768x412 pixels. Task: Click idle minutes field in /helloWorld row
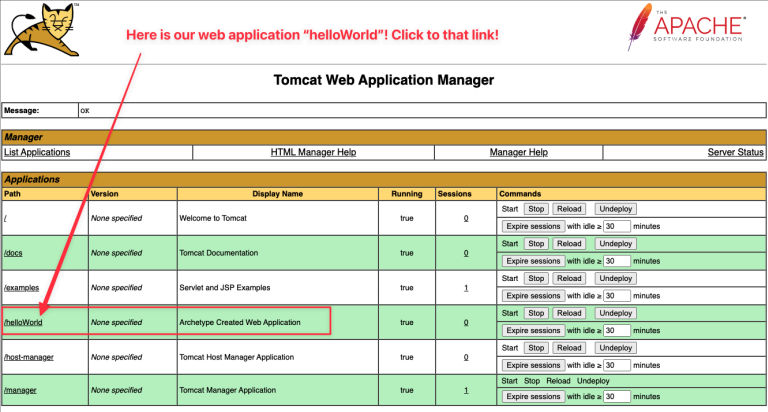(x=617, y=331)
